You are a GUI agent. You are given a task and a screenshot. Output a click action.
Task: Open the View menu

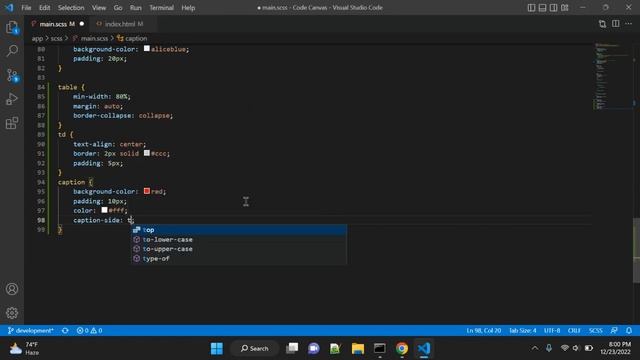[x=99, y=8]
